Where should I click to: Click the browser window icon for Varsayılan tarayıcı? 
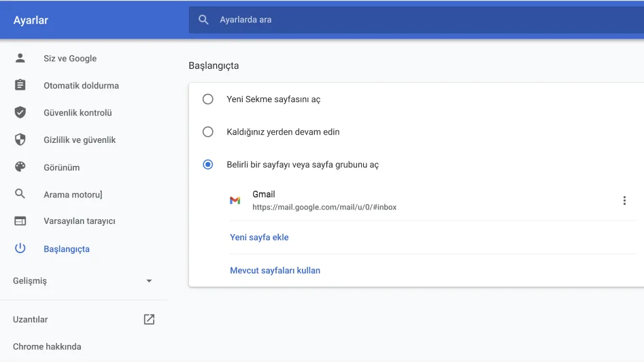(x=20, y=222)
